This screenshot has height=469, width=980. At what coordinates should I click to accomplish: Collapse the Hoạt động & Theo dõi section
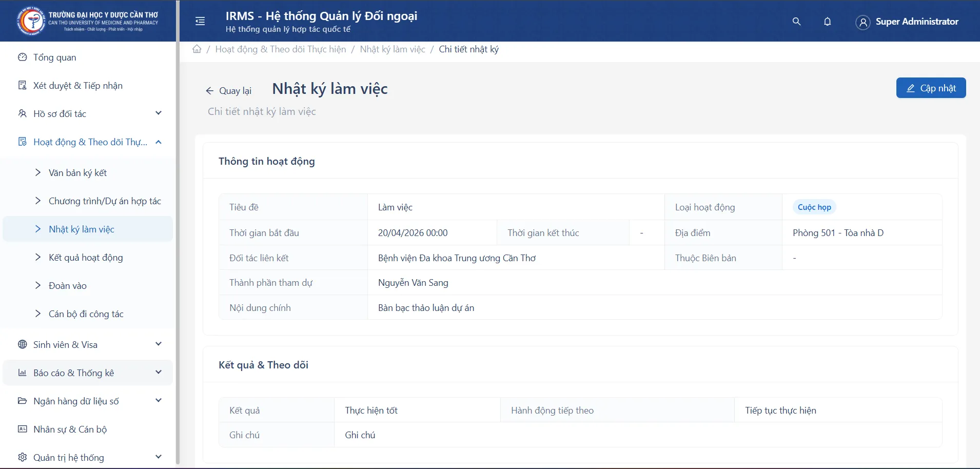tap(158, 142)
